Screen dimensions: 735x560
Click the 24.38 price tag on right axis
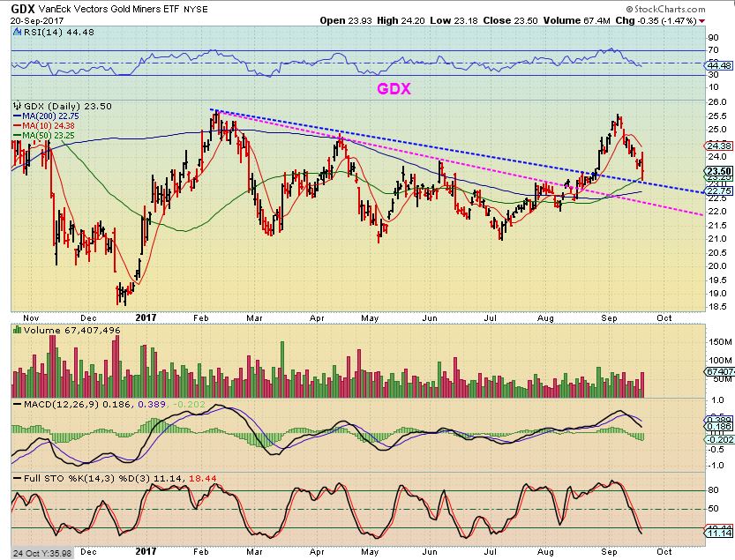coord(719,146)
